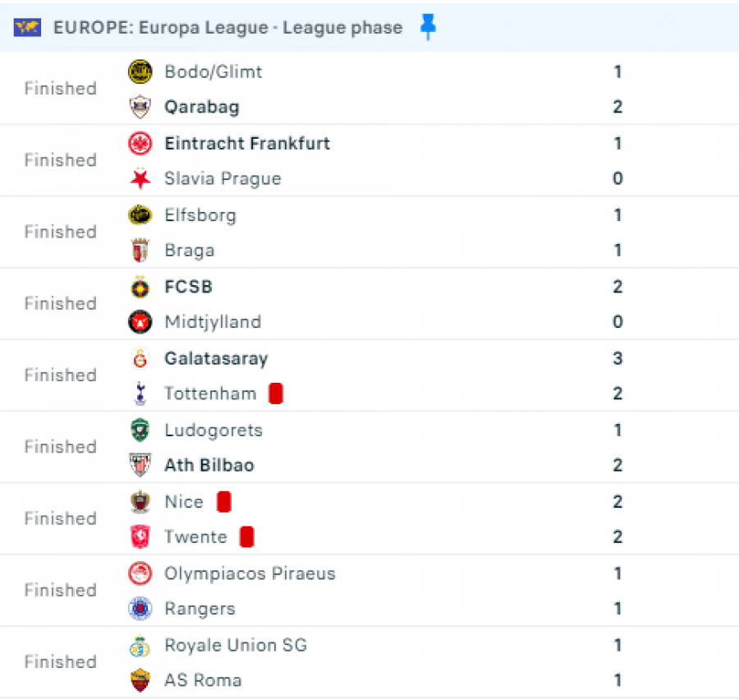This screenshot has width=739, height=700.
Task: Click the red card next to Twente
Action: pyautogui.click(x=246, y=537)
